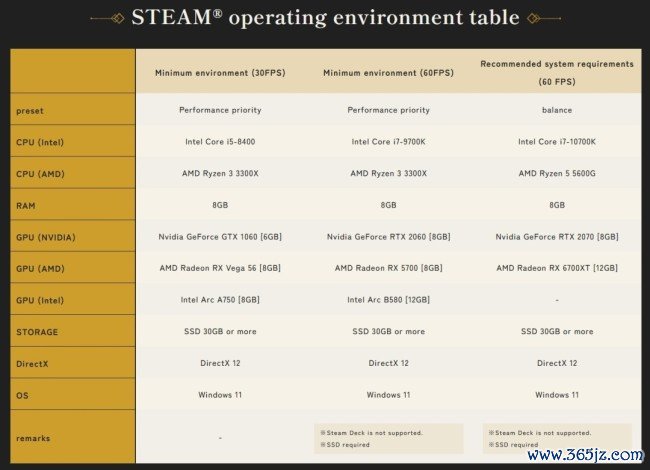This screenshot has height=470, width=650.
Task: Click the 60FPS column Steam Deck remark
Action: (x=371, y=433)
